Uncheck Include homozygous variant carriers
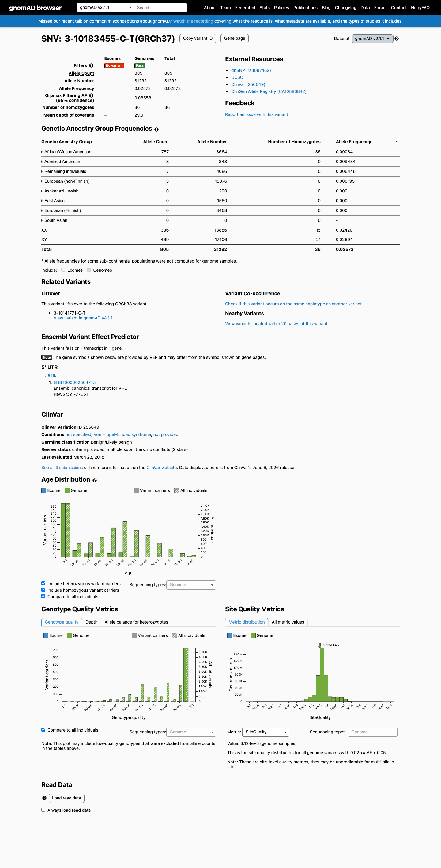This screenshot has height=868, width=441. click(x=43, y=590)
